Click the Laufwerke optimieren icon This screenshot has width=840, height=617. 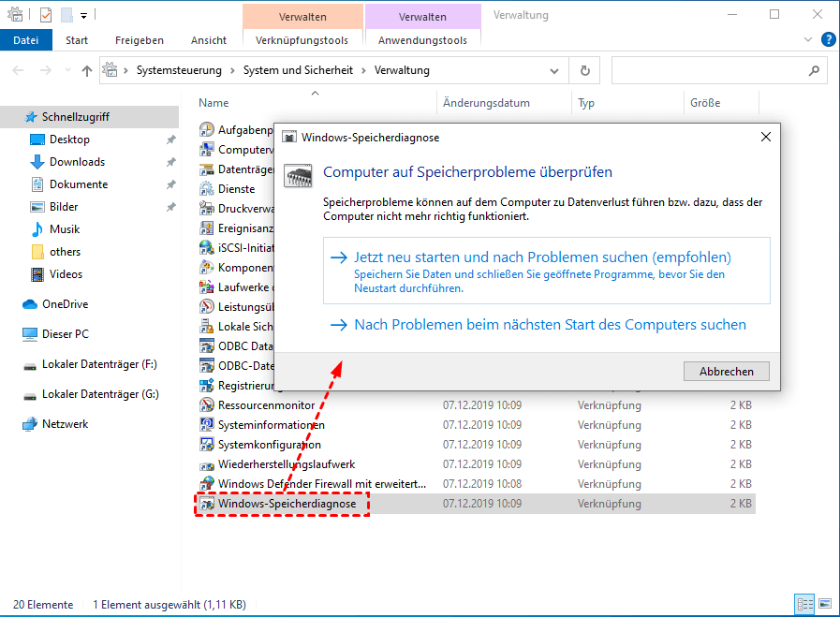click(207, 287)
